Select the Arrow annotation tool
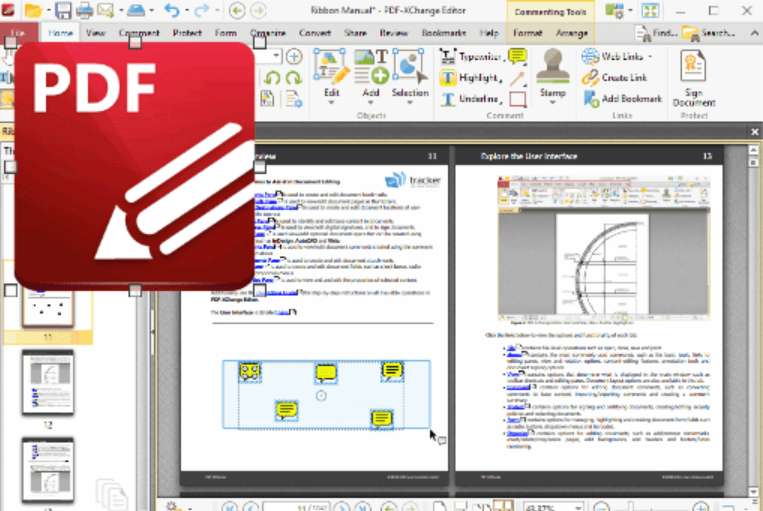Screen dimensions: 763x511 [x=517, y=78]
